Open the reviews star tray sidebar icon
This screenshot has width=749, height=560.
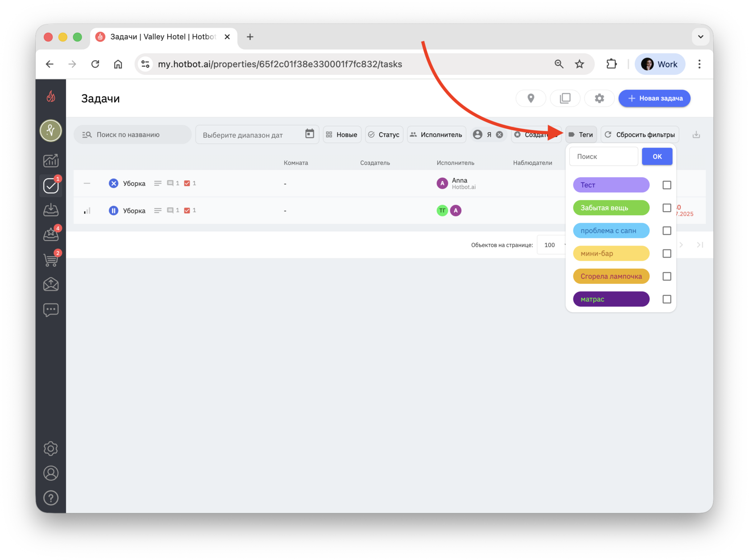tap(51, 234)
